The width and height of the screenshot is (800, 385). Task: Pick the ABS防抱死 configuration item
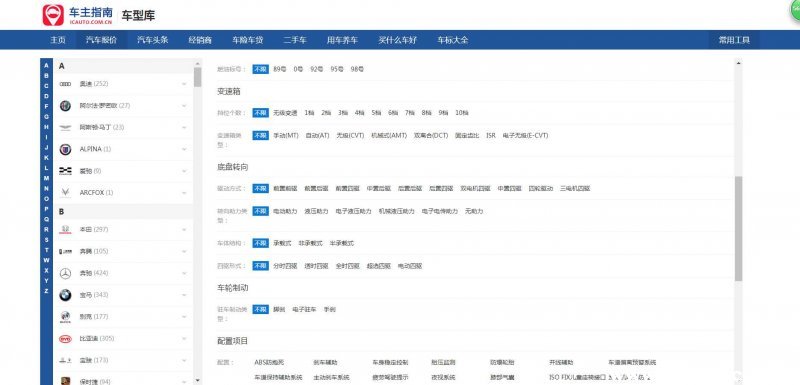269,362
